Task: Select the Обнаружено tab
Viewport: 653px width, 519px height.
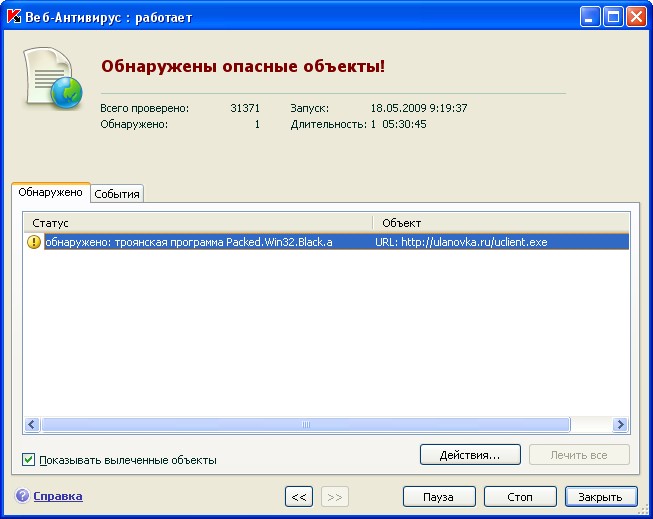Action: coord(50,192)
